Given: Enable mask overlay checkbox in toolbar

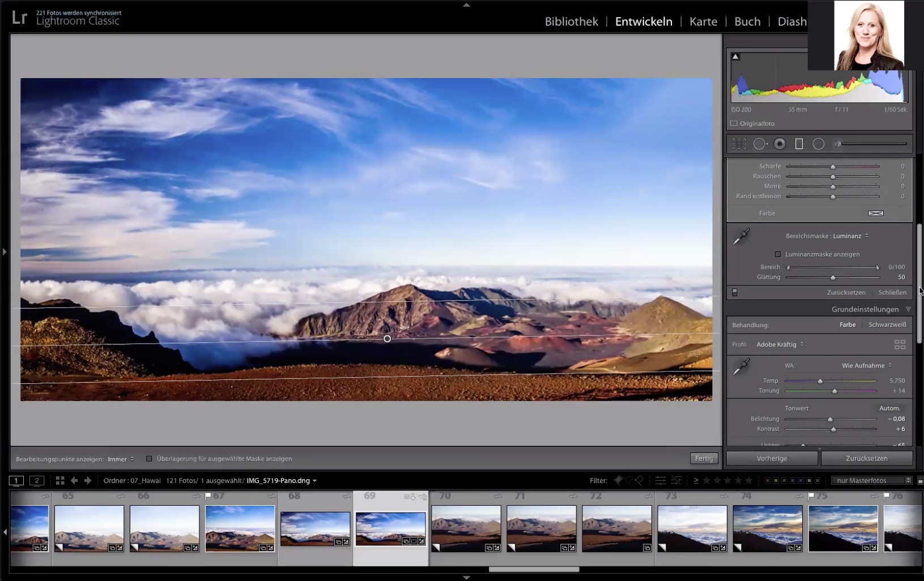Looking at the screenshot, I should pos(149,459).
